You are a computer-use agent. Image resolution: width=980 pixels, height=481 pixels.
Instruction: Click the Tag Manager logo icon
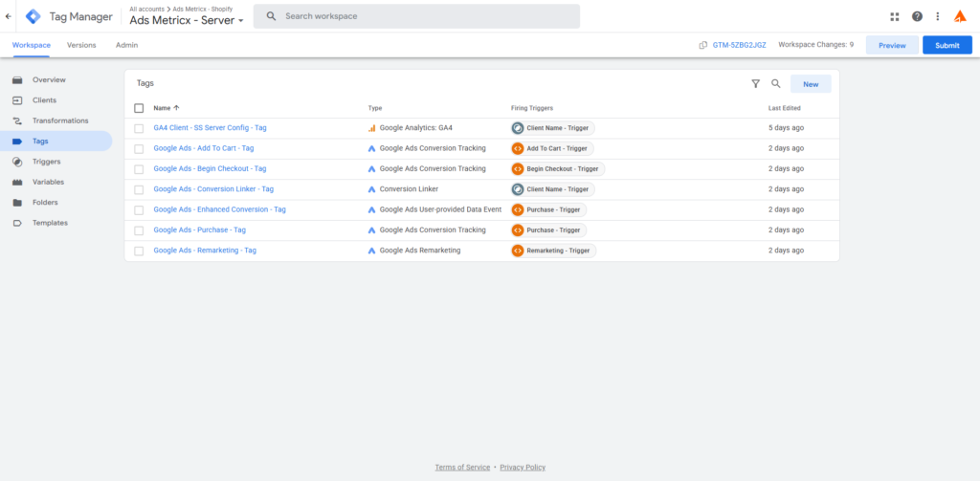(x=33, y=16)
